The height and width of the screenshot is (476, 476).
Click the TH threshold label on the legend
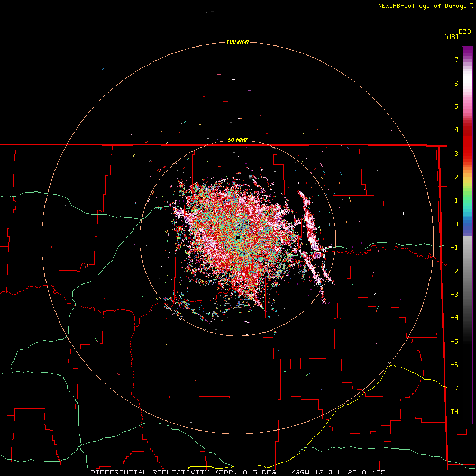click(454, 412)
